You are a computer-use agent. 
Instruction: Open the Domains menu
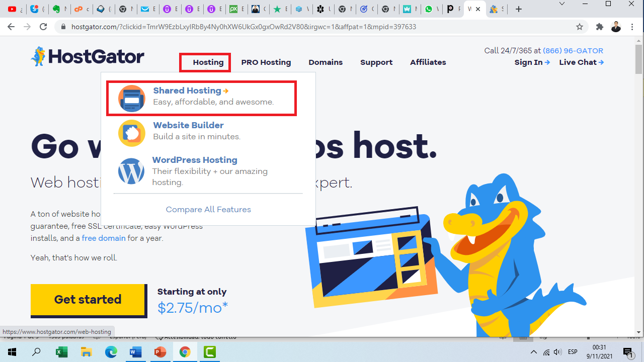[x=326, y=62]
